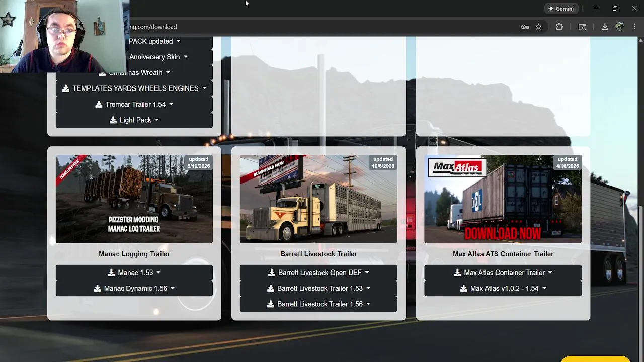The height and width of the screenshot is (362, 644).
Task: Click the saved passwords key icon
Action: (525, 27)
